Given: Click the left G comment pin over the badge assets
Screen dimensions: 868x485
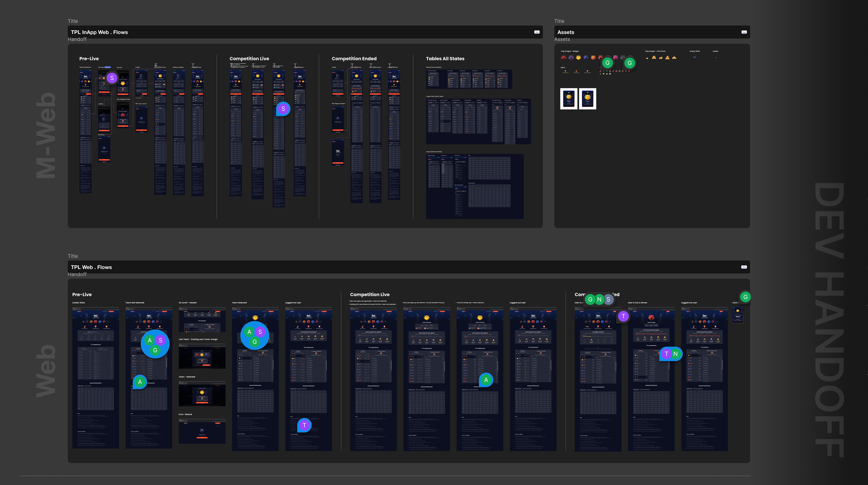Looking at the screenshot, I should click(607, 63).
